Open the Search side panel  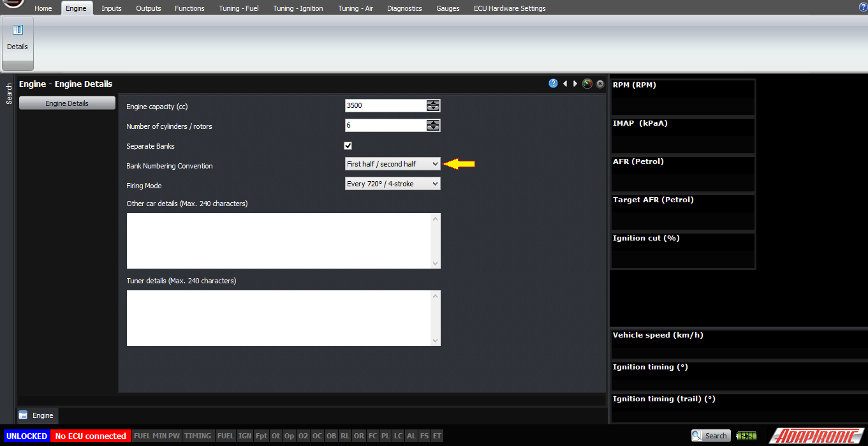coord(9,94)
